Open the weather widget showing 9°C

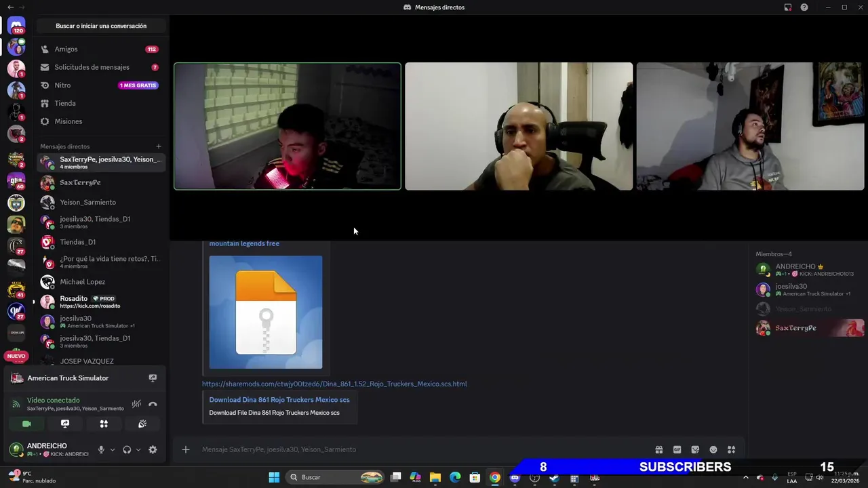tap(31, 477)
